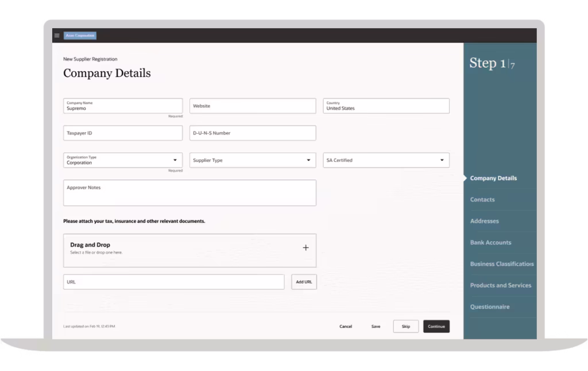Click Save to store the form
588x371 pixels.
376,326
